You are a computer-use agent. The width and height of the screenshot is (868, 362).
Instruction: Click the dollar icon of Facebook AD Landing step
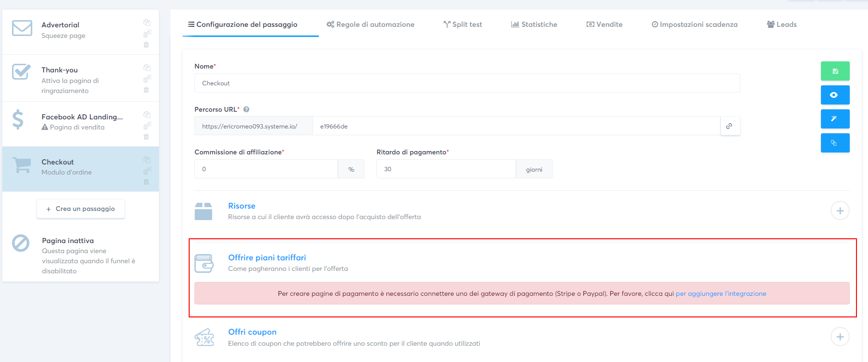coord(19,120)
